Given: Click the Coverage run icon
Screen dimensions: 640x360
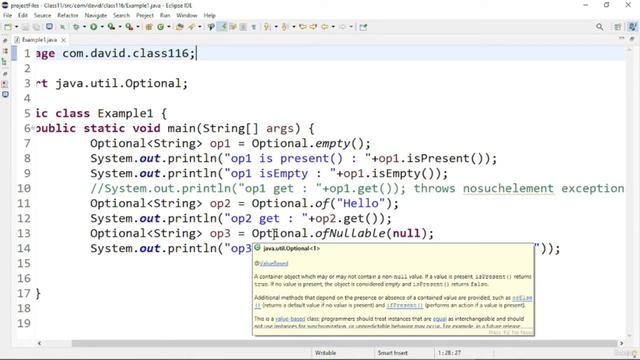Looking at the screenshot, I should coord(111,27).
